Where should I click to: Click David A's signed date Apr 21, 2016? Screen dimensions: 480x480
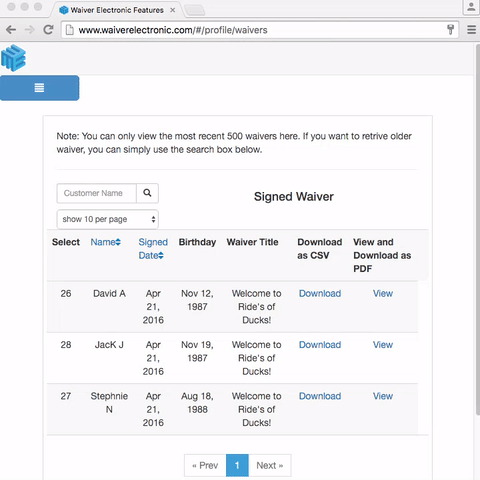point(153,307)
